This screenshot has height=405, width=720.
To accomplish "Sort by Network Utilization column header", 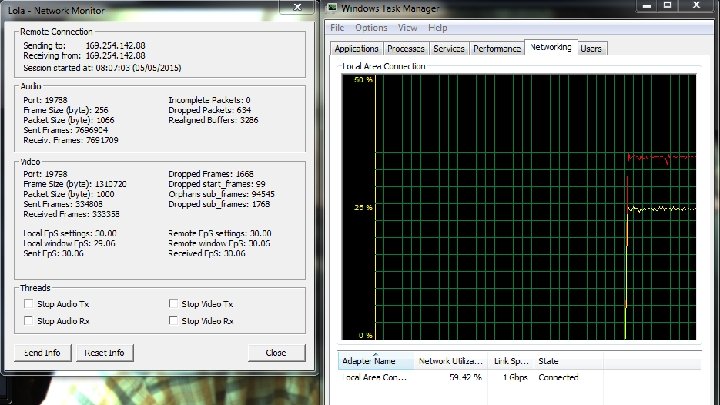I will 450,361.
